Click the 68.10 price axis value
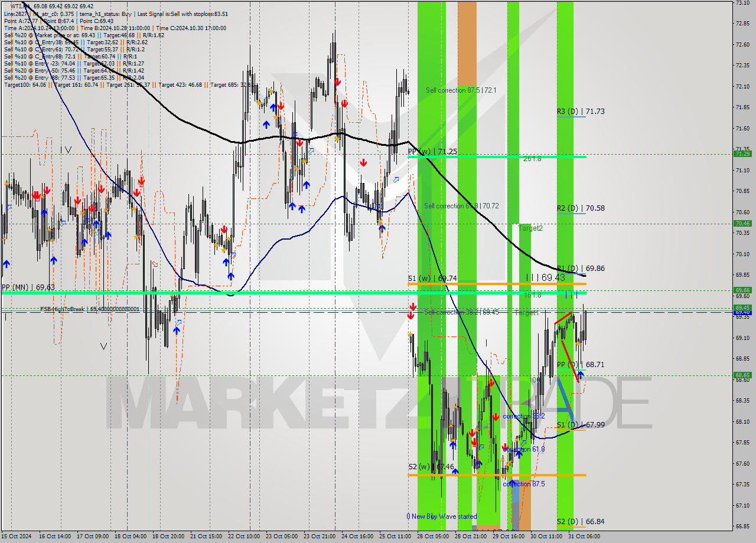 click(742, 421)
